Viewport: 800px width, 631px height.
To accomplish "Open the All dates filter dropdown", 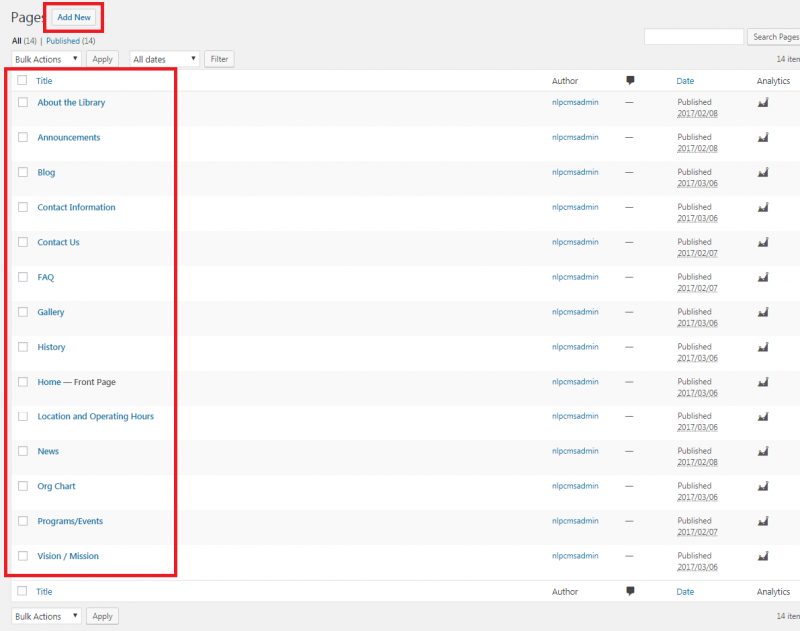I will pos(164,59).
